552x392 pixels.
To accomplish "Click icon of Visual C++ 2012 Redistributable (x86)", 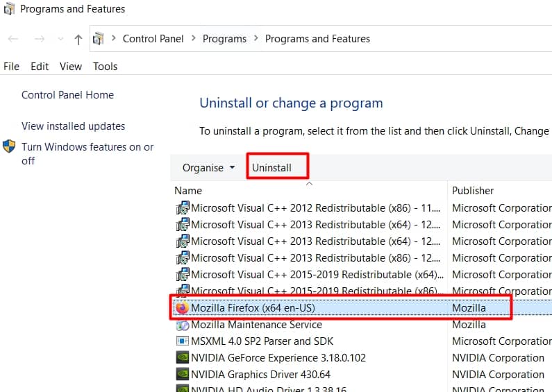I will click(183, 208).
